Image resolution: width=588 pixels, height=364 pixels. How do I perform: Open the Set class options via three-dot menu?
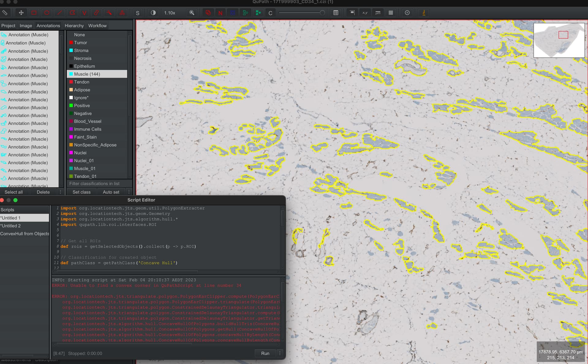(129, 192)
